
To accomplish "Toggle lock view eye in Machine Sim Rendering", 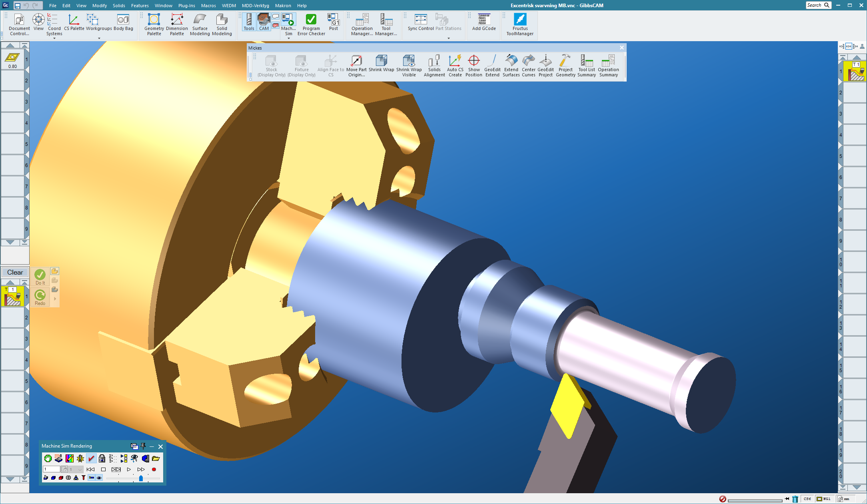I will 102,458.
